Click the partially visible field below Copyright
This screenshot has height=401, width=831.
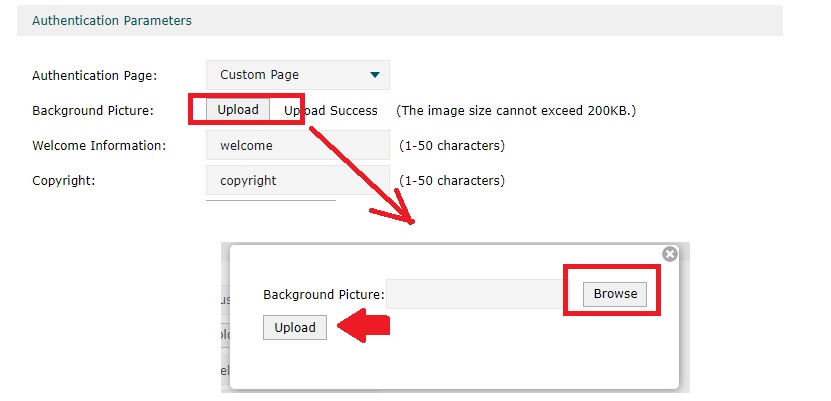click(270, 200)
